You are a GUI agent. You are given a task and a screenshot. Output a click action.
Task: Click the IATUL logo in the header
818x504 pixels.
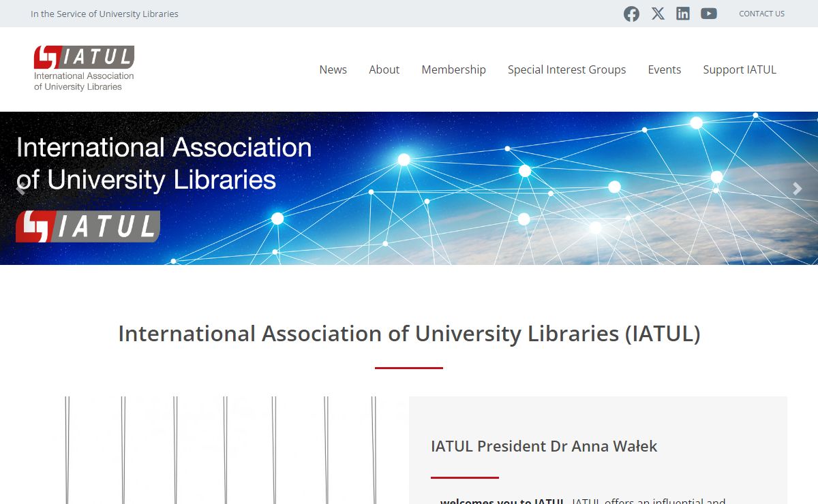[x=84, y=68]
